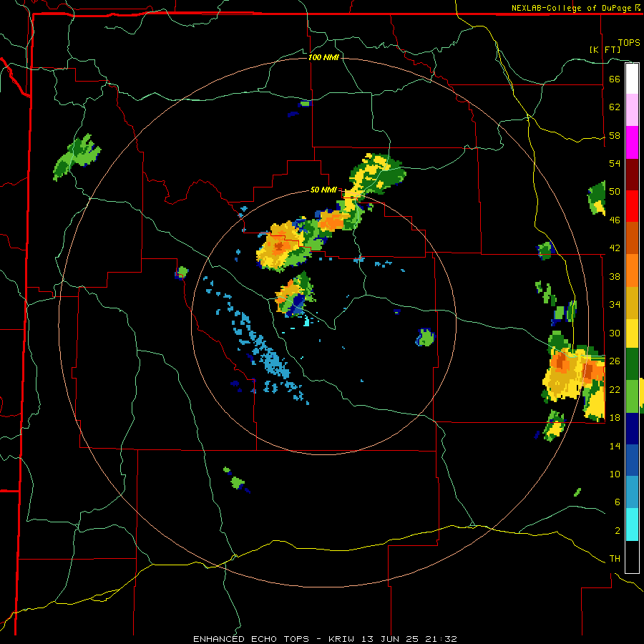Click the "6" legend value
This screenshot has height=644, width=644.
(617, 502)
